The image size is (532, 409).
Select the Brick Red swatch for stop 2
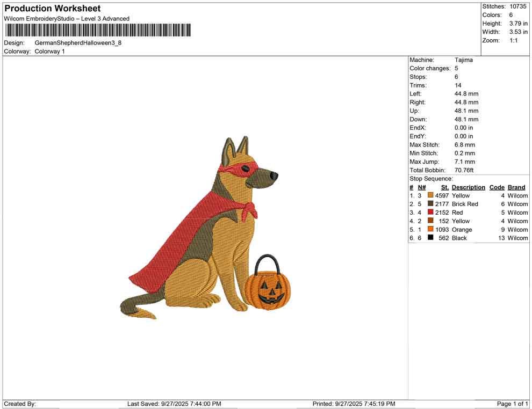[x=429, y=204]
